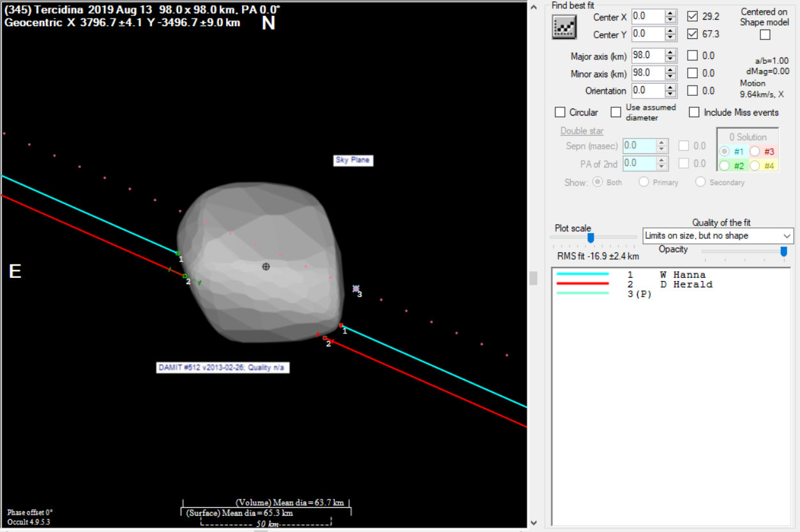The image size is (800, 532).
Task: Decrease the Orientation value with down arrow
Action: (x=670, y=94)
